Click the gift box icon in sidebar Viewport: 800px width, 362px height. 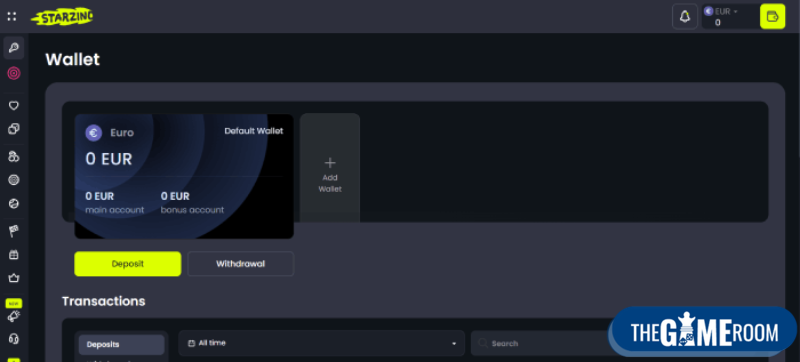point(14,254)
